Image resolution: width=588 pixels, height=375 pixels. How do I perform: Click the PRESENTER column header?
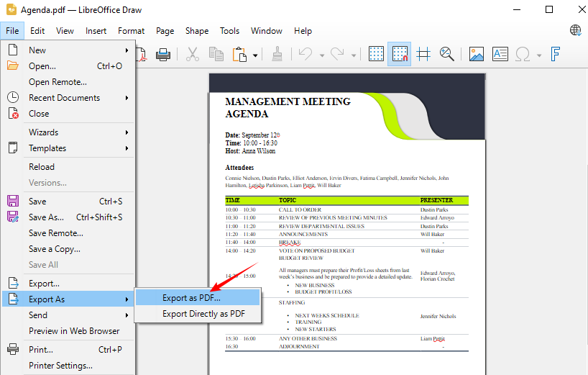[436, 200]
